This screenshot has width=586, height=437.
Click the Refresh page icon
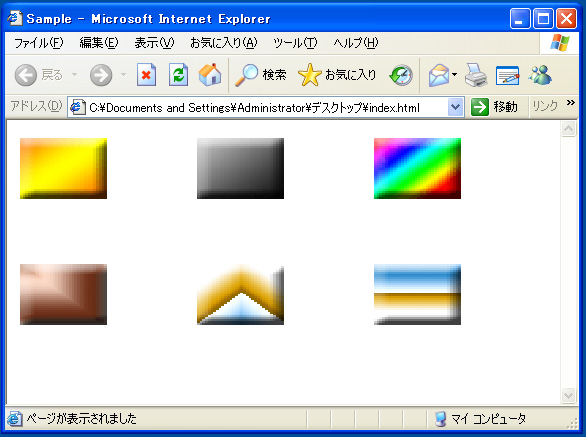178,75
